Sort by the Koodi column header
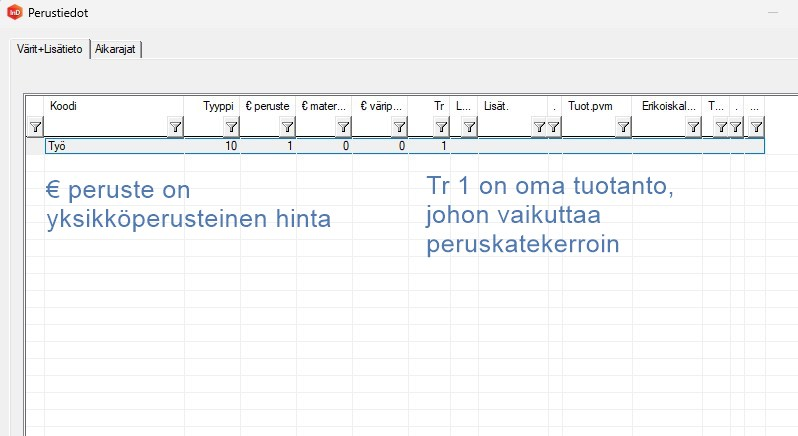 (114, 106)
